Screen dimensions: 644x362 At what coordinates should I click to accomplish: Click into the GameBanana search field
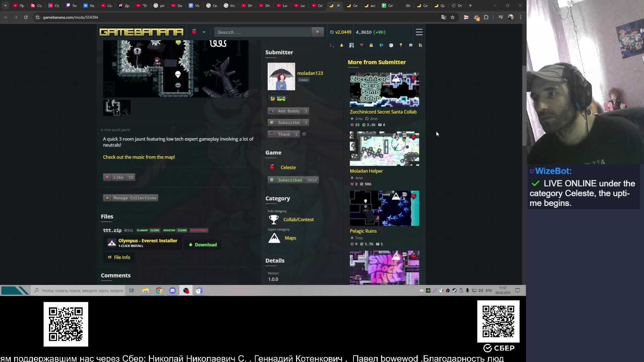[263, 32]
